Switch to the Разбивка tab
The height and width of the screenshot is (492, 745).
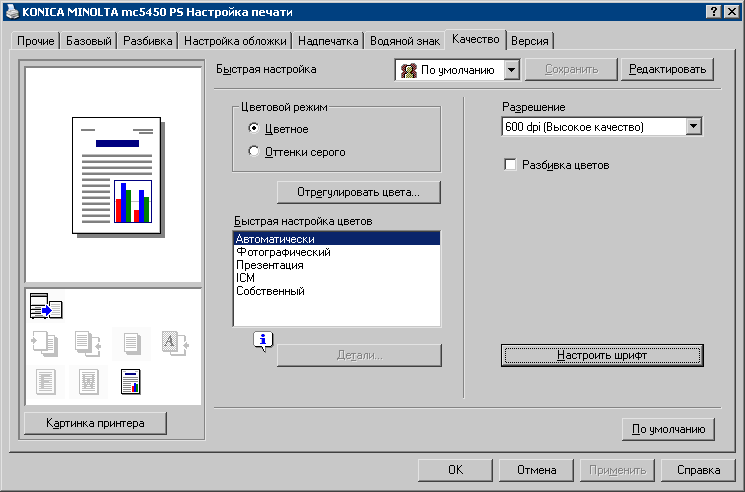point(148,41)
